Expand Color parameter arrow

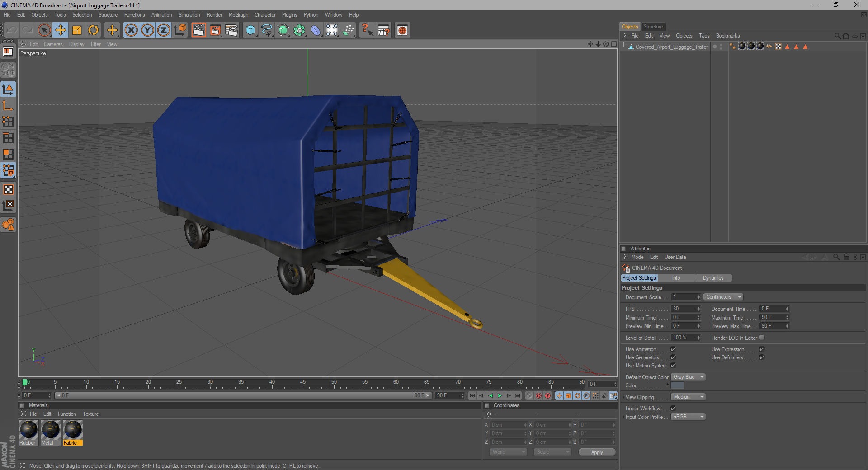coord(667,385)
